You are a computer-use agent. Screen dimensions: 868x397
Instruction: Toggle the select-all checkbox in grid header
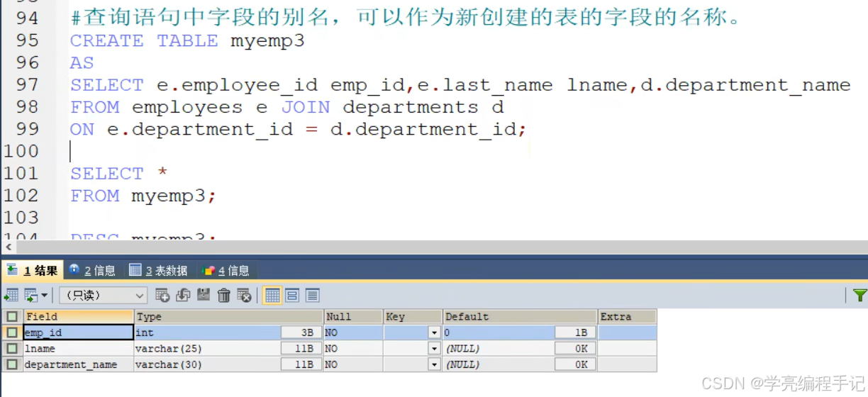pyautogui.click(x=12, y=317)
